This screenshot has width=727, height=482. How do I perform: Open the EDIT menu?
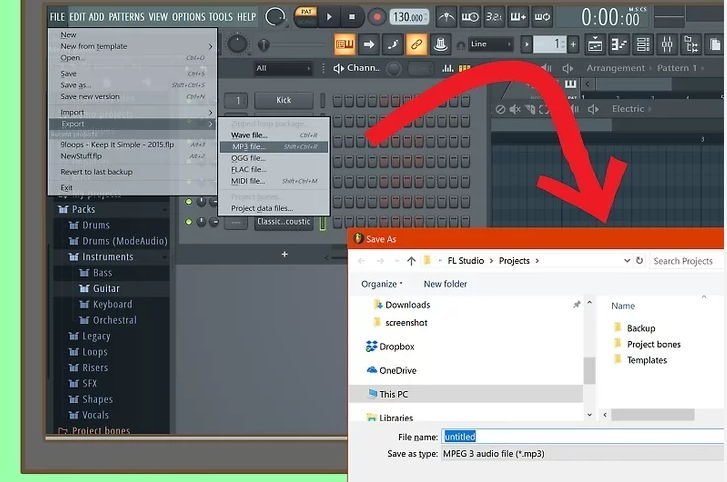point(77,17)
